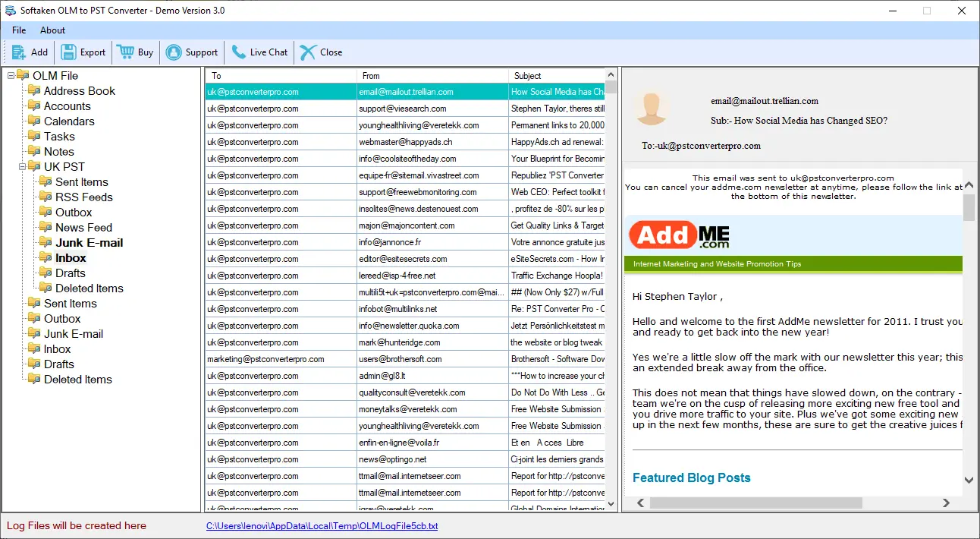Click the preview pane scroll-down arrow
This screenshot has width=980, height=539.
click(x=969, y=480)
